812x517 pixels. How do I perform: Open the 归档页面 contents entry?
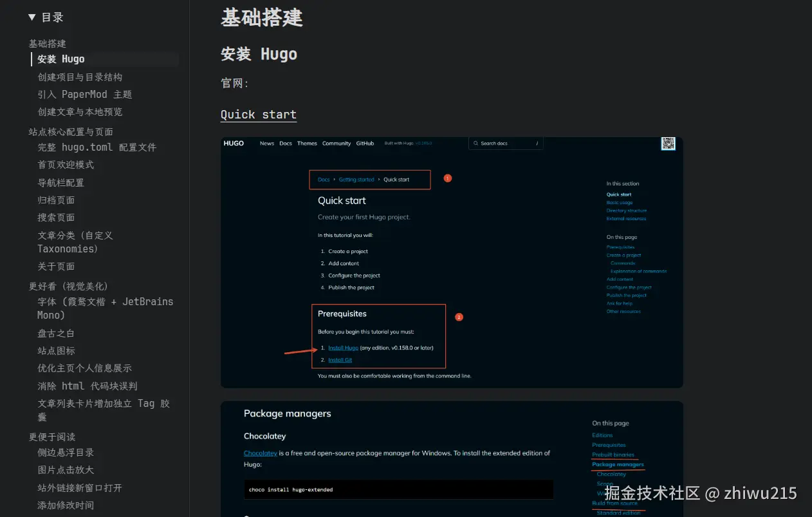pyautogui.click(x=57, y=200)
